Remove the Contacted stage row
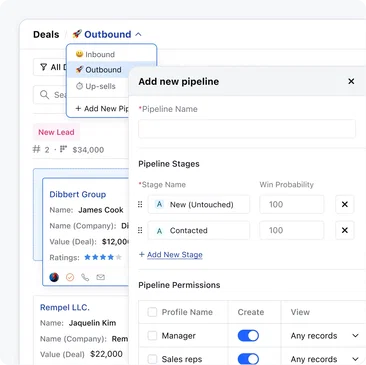This screenshot has width=366, height=365. 345,230
